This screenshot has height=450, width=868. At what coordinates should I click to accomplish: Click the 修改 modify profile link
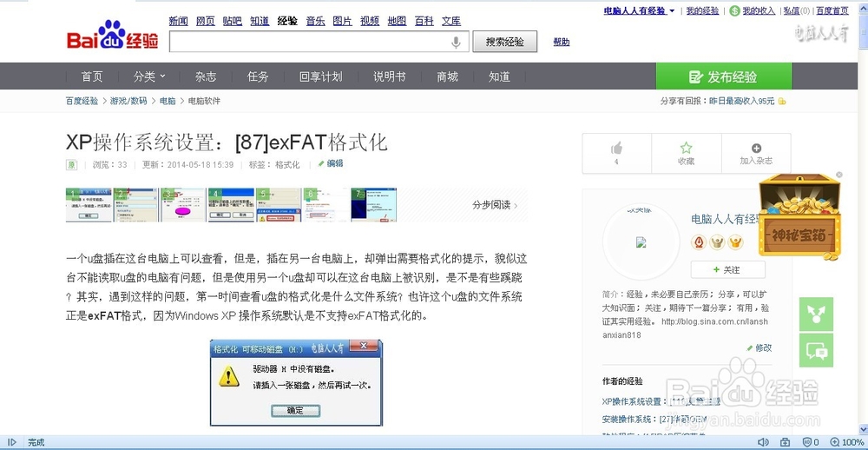tap(759, 348)
